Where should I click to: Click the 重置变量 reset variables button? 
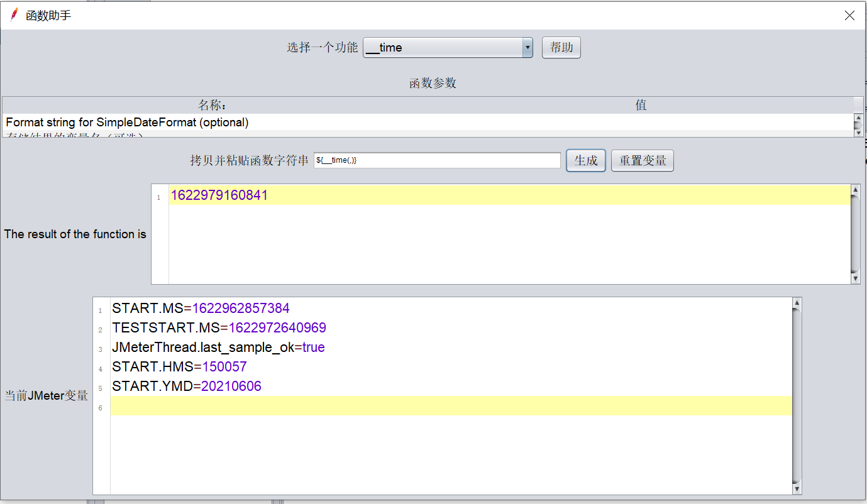point(643,161)
